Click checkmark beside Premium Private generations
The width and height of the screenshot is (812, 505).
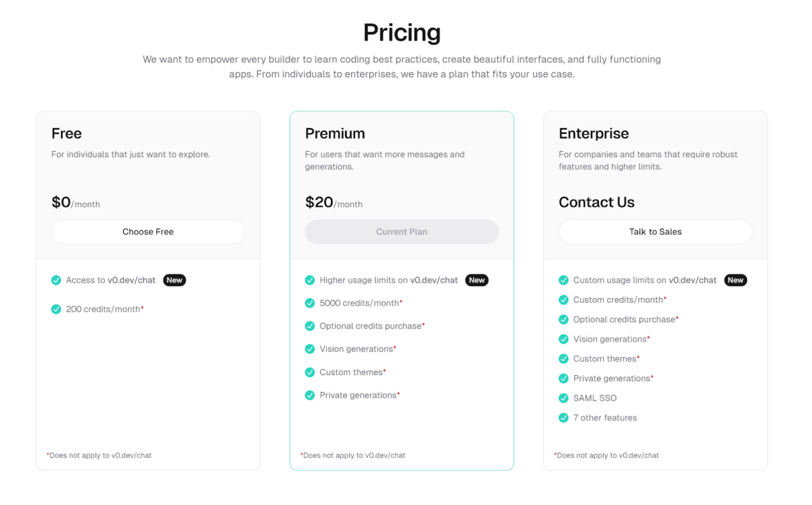(x=310, y=395)
